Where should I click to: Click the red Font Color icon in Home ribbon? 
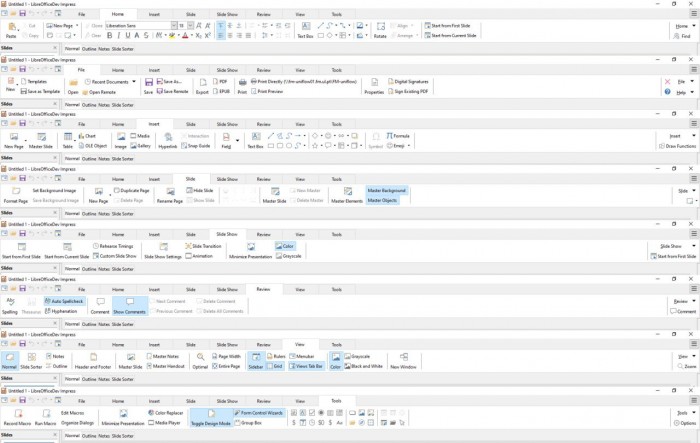(x=185, y=35)
